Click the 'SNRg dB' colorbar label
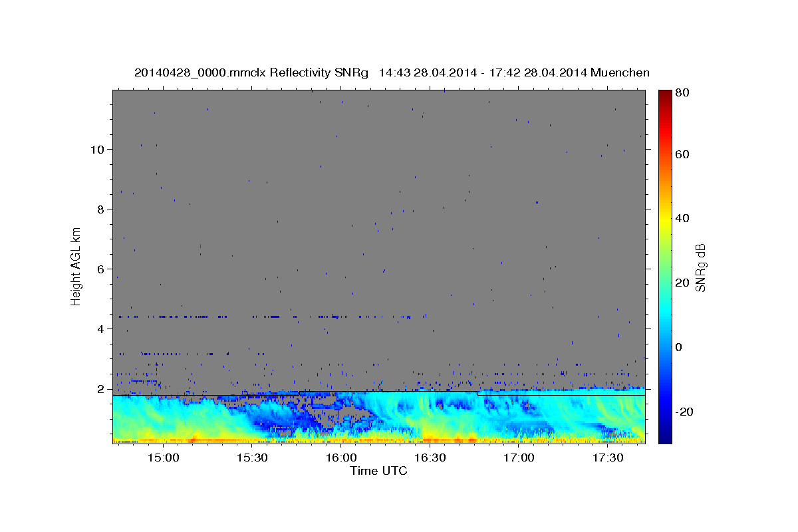The height and width of the screenshot is (532, 798). point(700,267)
